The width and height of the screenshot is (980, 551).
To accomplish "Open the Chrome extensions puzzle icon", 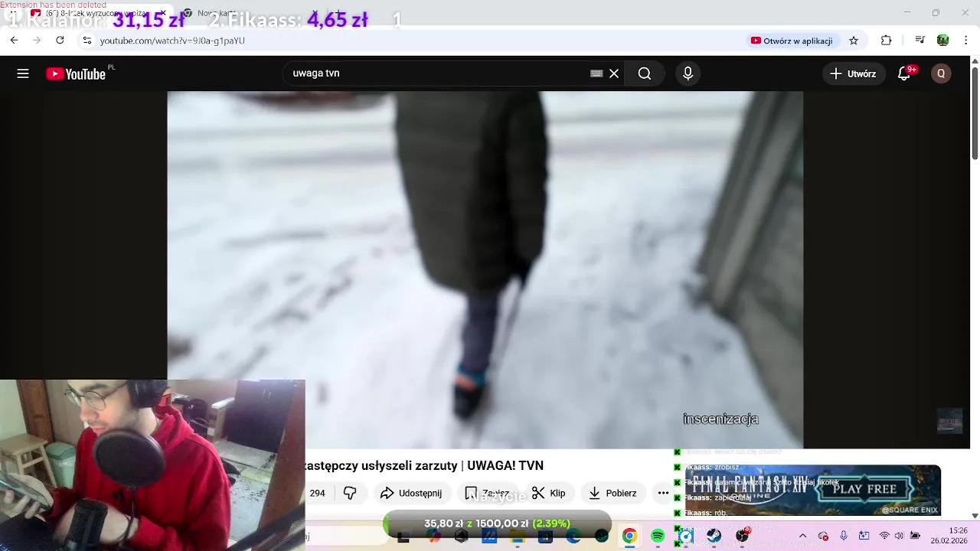I will (887, 41).
